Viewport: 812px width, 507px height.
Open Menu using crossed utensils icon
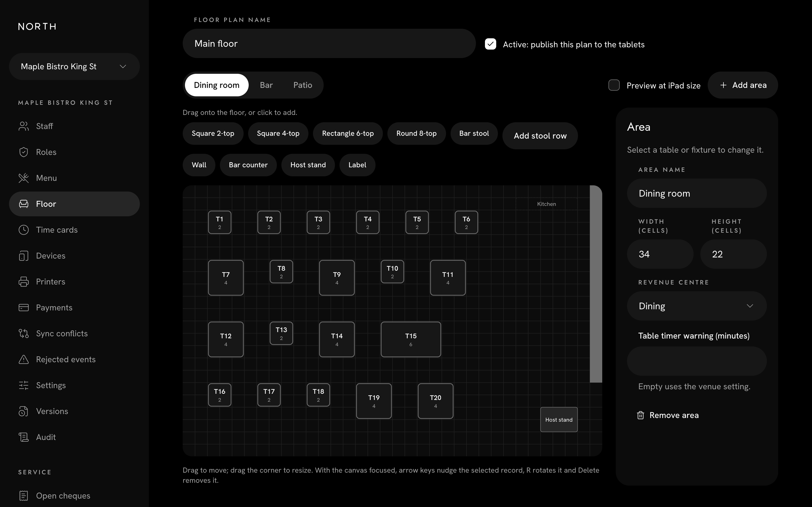pyautogui.click(x=23, y=178)
